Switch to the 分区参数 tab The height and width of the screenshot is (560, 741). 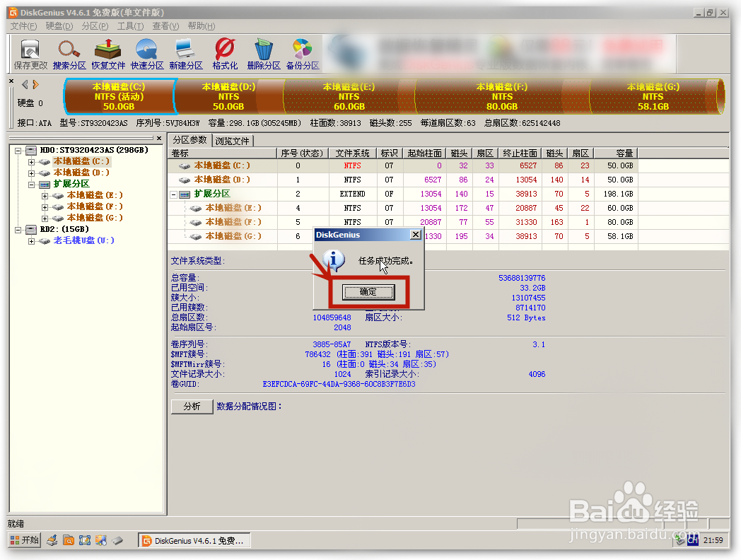pos(189,140)
